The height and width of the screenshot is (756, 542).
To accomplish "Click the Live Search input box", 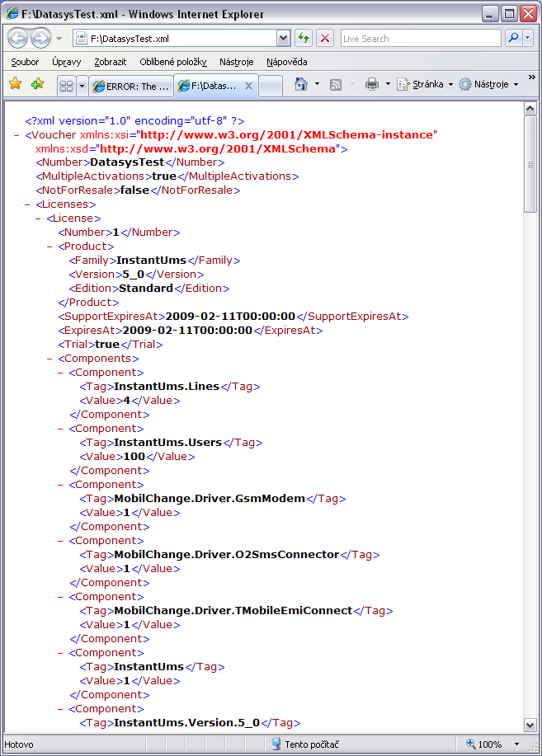I will [x=421, y=39].
